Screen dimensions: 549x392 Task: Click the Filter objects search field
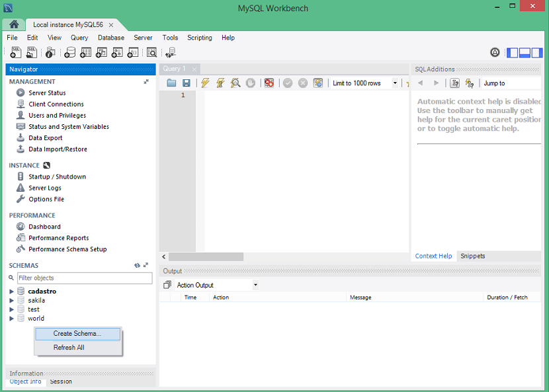[x=85, y=278]
